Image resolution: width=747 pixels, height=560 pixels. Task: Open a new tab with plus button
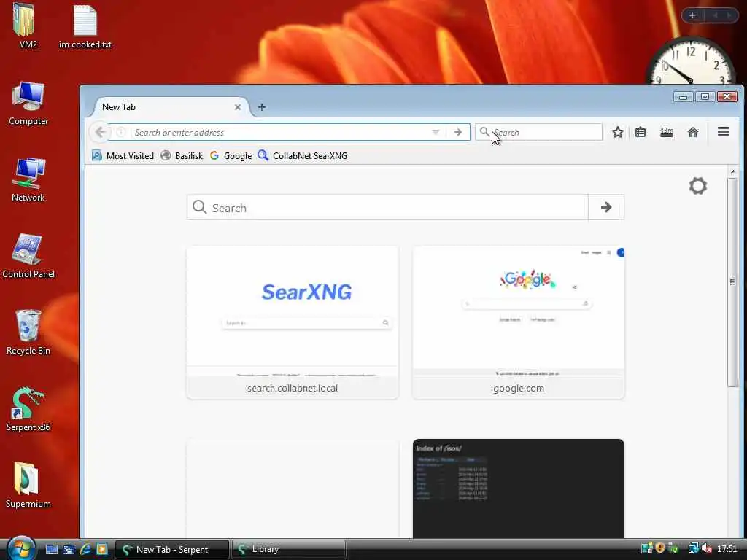pos(262,107)
